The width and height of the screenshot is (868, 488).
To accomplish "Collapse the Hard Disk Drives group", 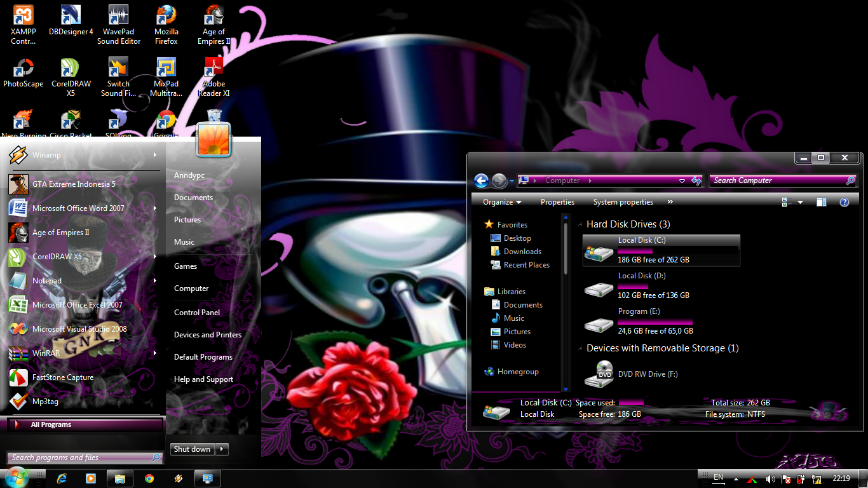I will point(581,224).
